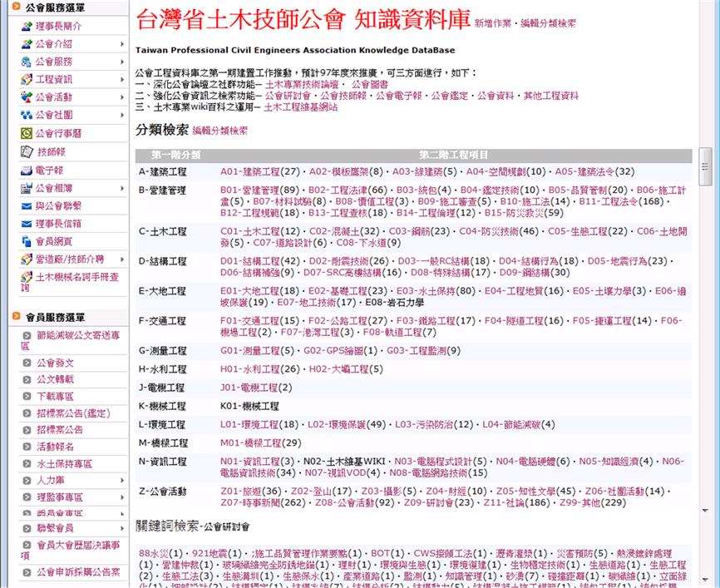Click the 新增作業 link near title
Screen dimensions: 720x588
(x=492, y=23)
